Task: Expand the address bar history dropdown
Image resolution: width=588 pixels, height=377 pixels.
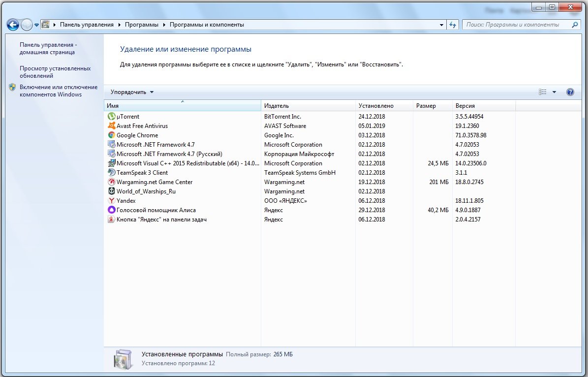Action: click(x=441, y=25)
